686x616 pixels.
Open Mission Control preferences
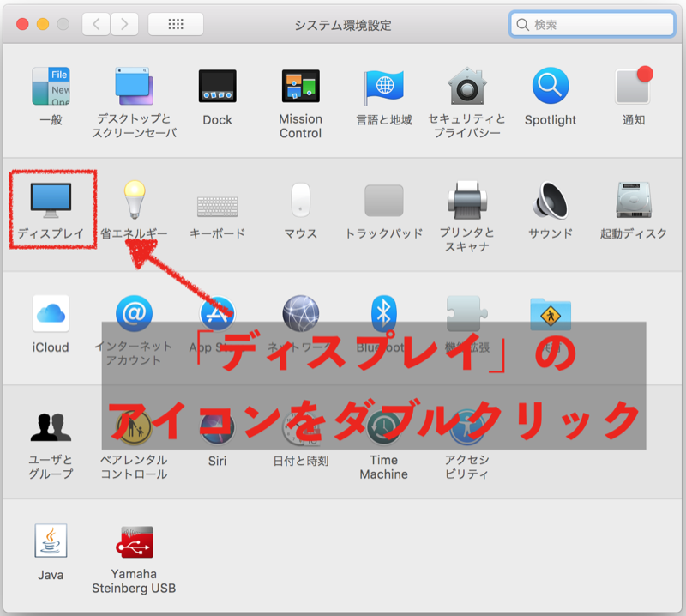301,87
